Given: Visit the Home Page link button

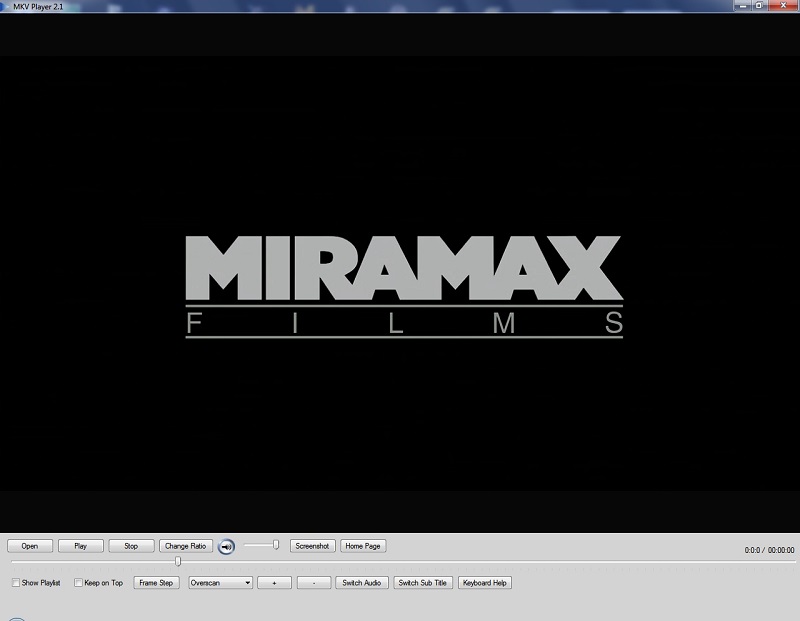Looking at the screenshot, I should [x=363, y=546].
